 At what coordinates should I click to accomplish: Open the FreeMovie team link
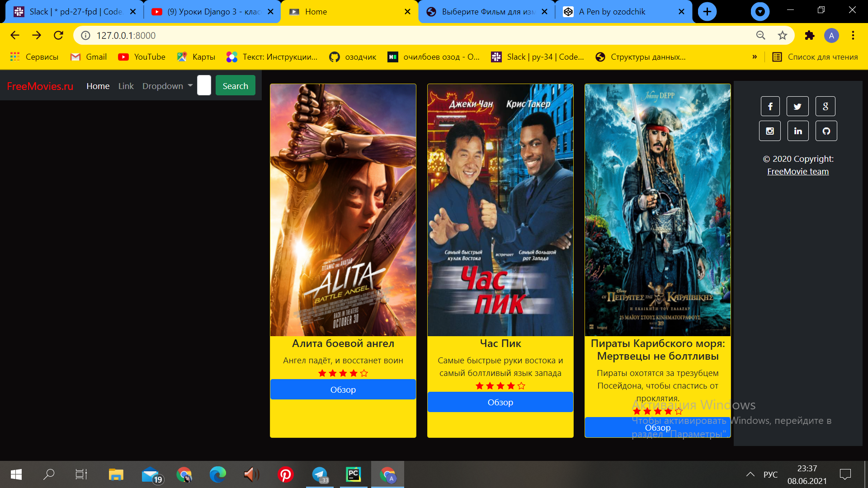(798, 172)
